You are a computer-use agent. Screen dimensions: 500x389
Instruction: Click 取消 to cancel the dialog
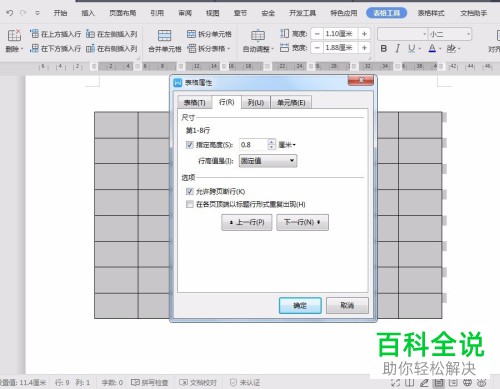point(347,305)
